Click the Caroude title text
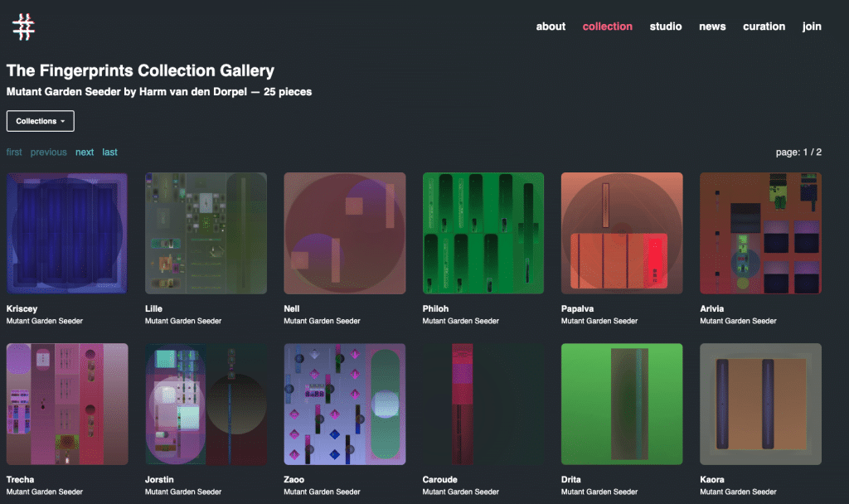Viewport: 849px width, 504px height. coord(439,480)
